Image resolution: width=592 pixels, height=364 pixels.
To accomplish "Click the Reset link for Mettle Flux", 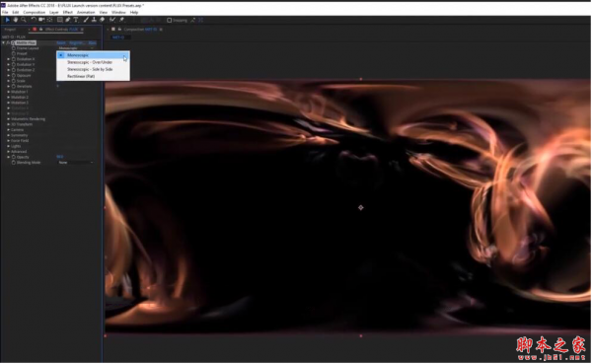I will coord(61,43).
